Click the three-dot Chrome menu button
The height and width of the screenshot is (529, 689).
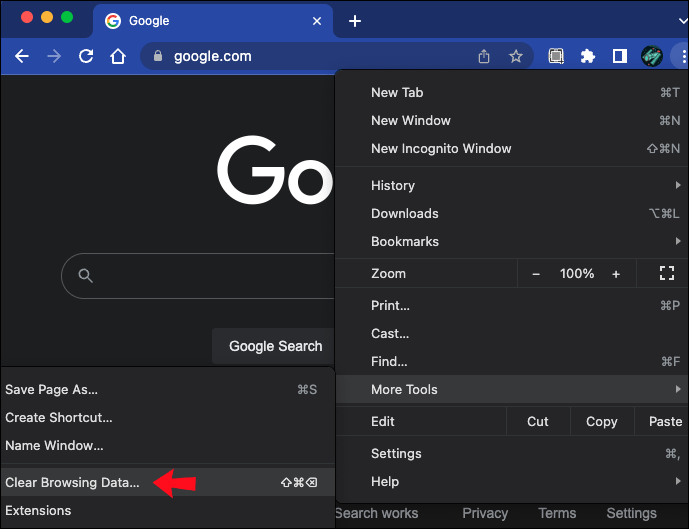[683, 56]
